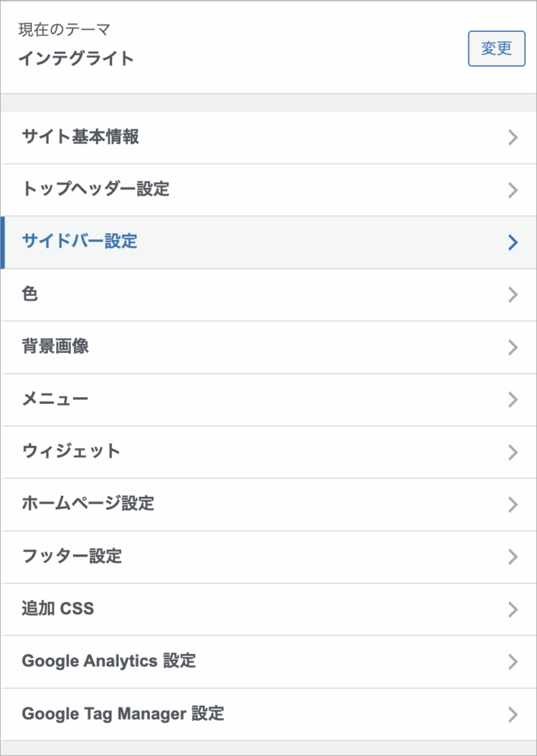Select the サイドバー設定 menu item
The height and width of the screenshot is (756, 537).
80,241
